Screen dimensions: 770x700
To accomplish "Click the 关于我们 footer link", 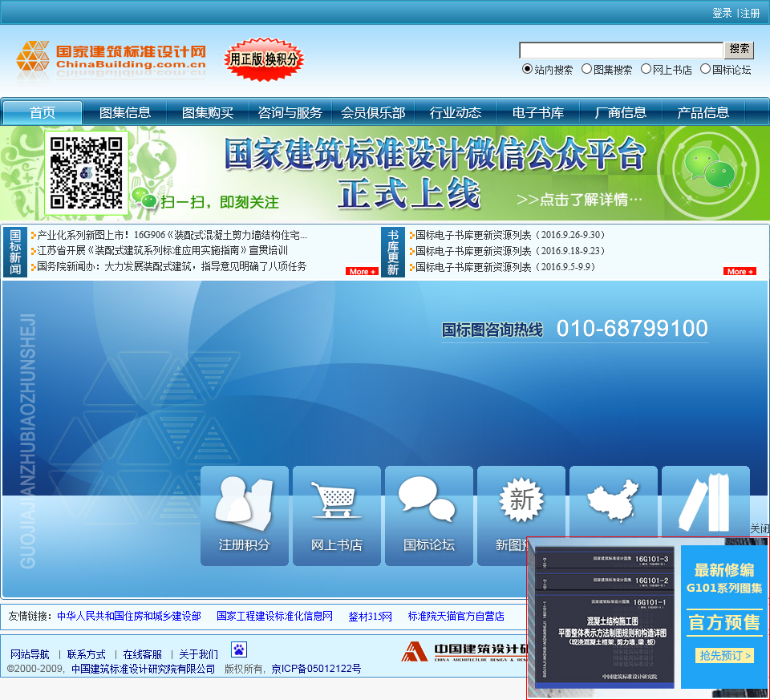I will point(198,654).
